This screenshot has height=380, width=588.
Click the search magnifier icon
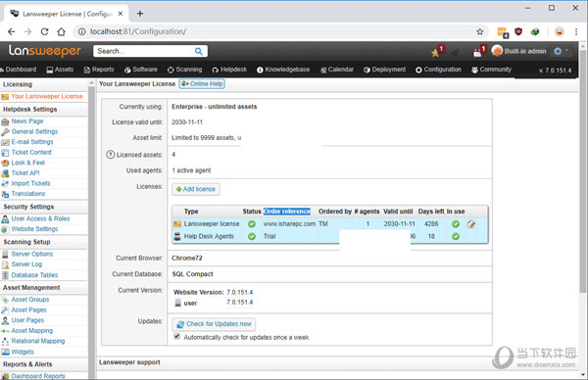coord(198,51)
